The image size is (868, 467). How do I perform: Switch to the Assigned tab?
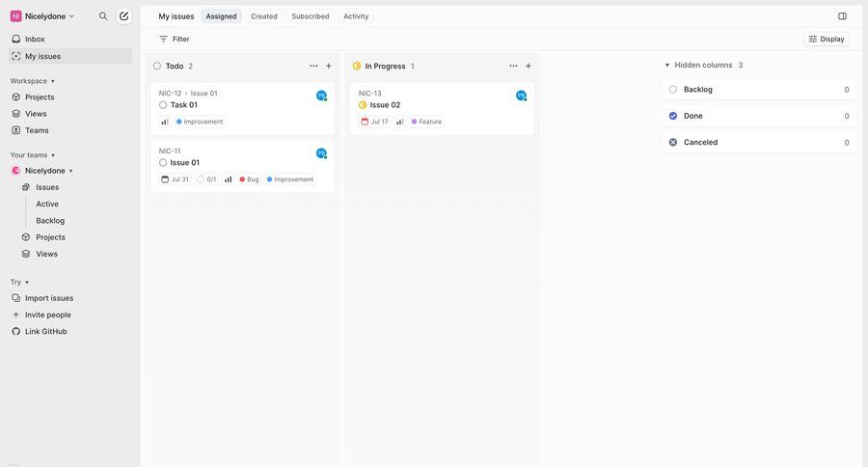click(221, 16)
